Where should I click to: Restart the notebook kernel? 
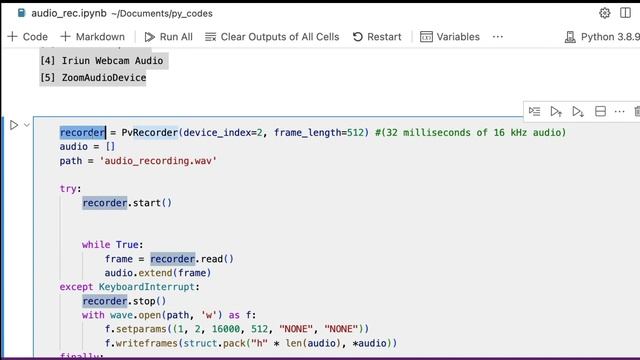(377, 37)
